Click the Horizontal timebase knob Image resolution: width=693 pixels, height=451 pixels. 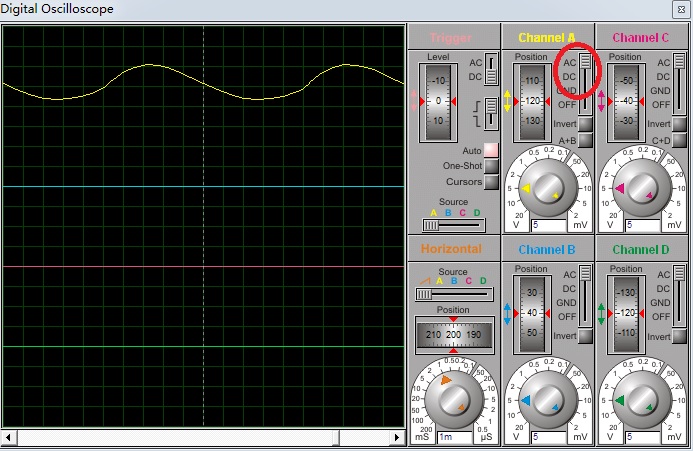click(453, 398)
